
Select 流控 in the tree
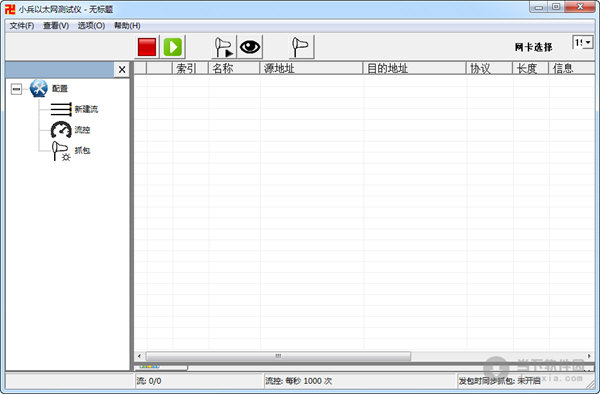pyautogui.click(x=82, y=130)
